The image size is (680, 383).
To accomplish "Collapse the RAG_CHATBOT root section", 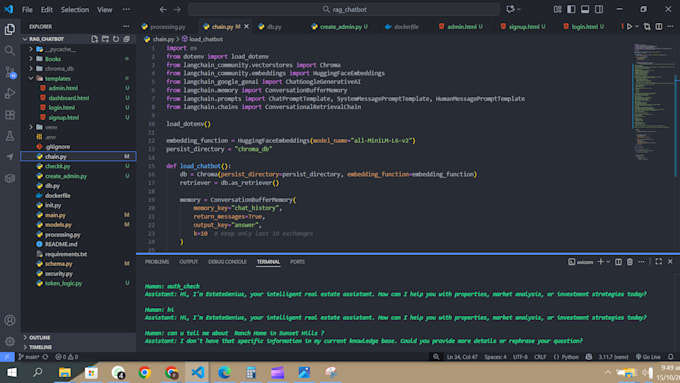I will point(25,39).
